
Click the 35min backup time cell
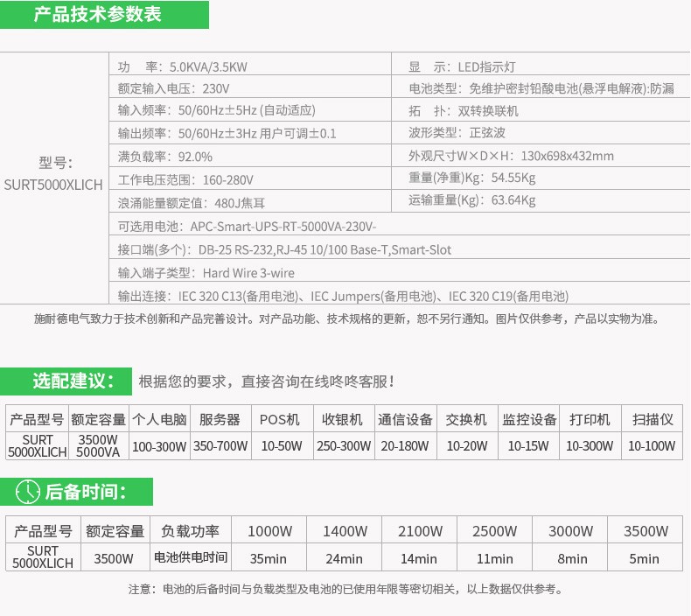[x=269, y=558]
